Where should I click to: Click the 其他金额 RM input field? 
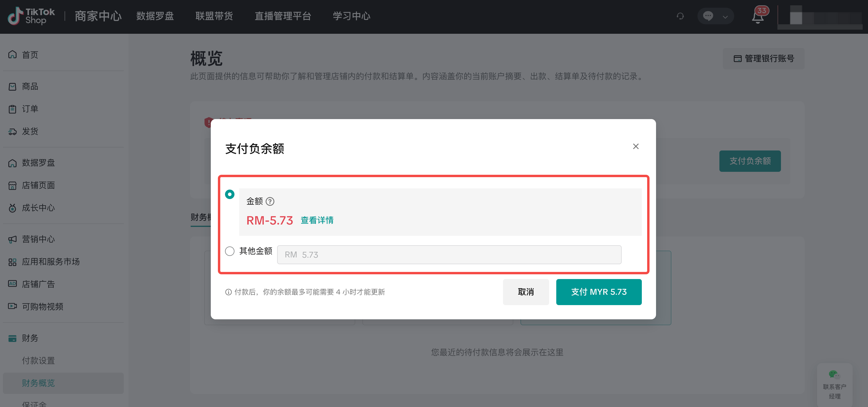click(449, 254)
